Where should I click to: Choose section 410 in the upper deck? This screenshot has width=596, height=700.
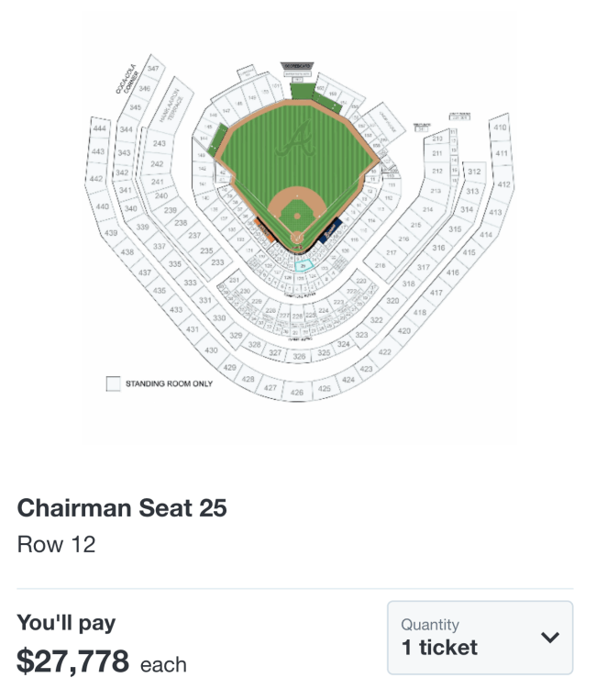[500, 128]
